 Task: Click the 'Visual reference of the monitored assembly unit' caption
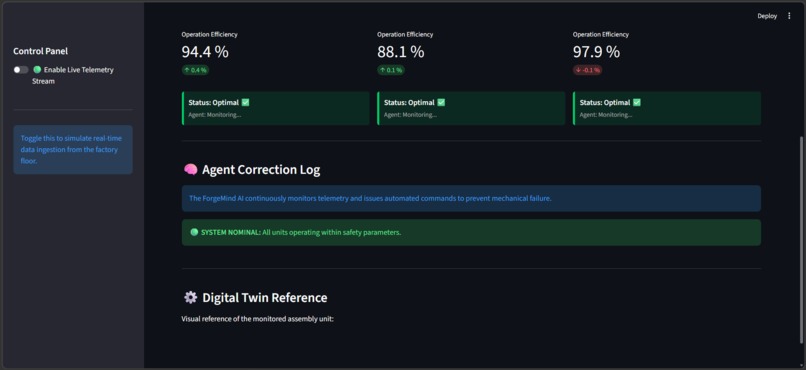(x=258, y=319)
